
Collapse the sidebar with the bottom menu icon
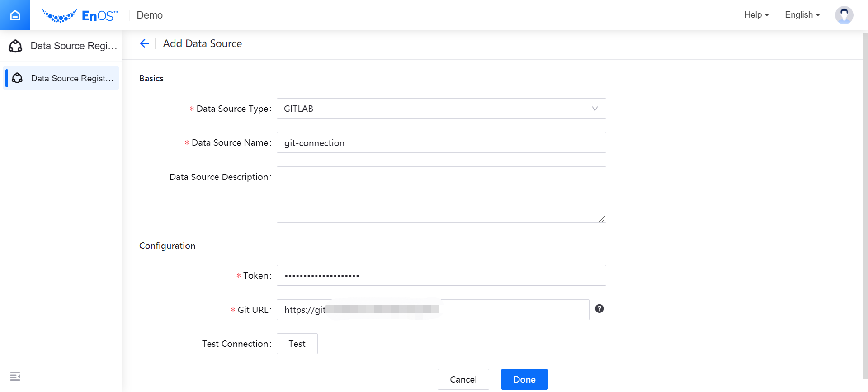[15, 376]
